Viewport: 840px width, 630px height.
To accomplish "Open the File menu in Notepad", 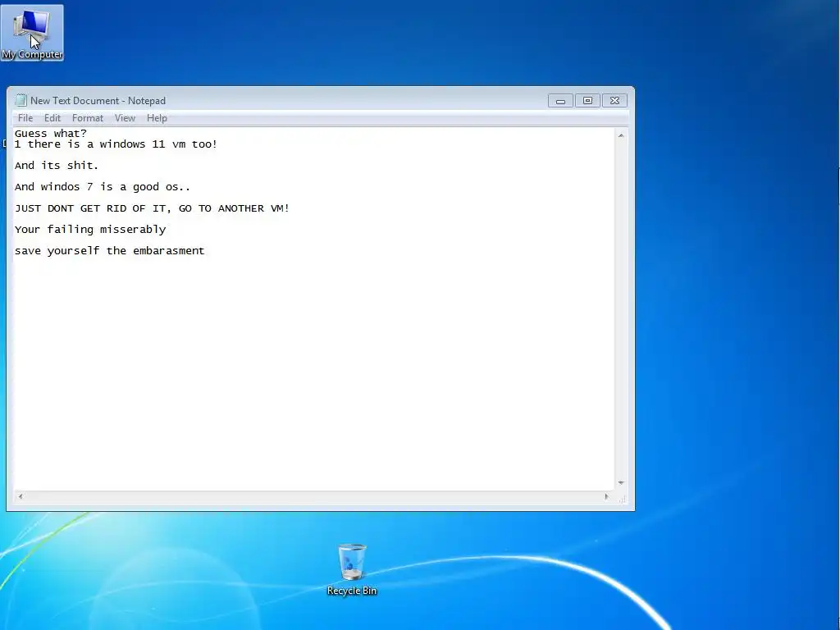I will point(25,118).
